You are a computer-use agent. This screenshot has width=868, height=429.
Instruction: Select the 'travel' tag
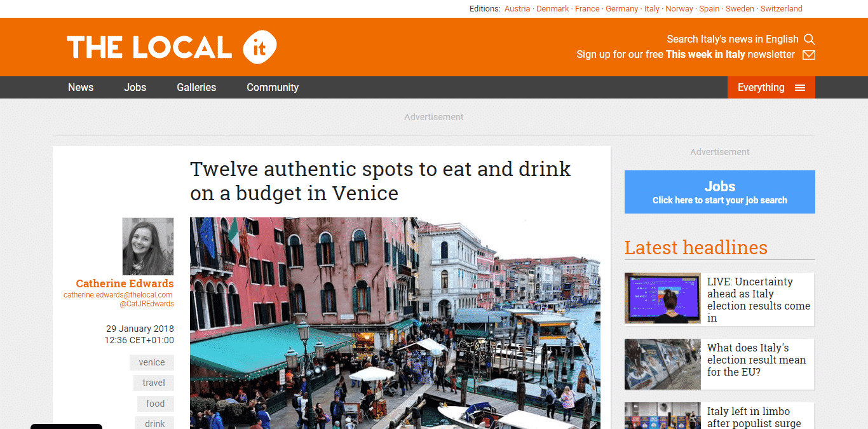pyautogui.click(x=154, y=383)
